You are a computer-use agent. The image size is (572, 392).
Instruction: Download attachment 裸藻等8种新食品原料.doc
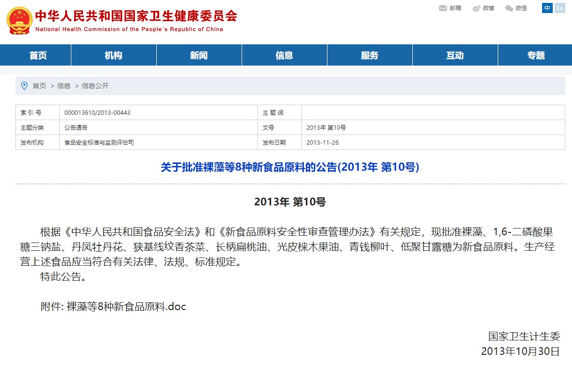coord(126,307)
